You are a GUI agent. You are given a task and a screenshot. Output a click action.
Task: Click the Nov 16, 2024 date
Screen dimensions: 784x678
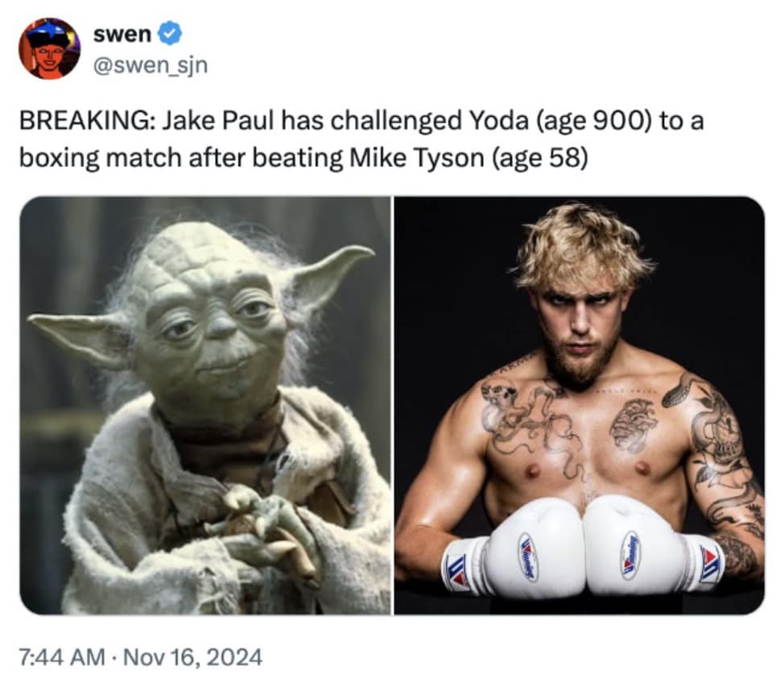(192, 656)
